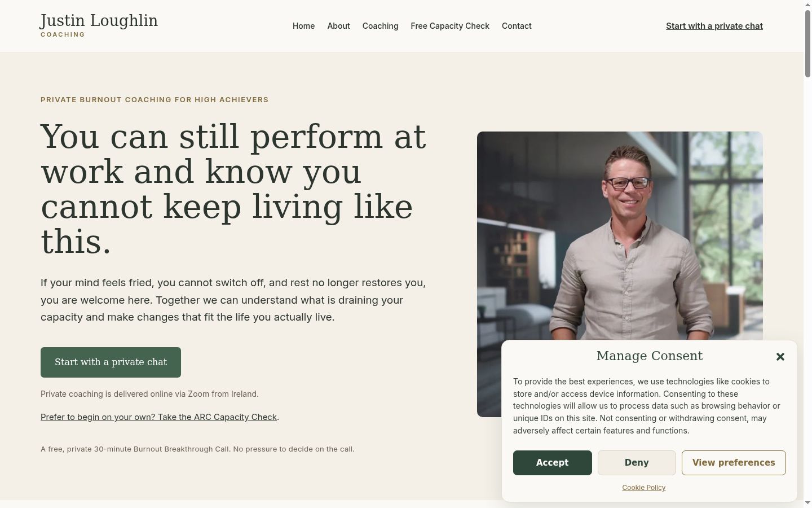Open the Contact page link
Image resolution: width=812 pixels, height=508 pixels.
pyautogui.click(x=517, y=26)
